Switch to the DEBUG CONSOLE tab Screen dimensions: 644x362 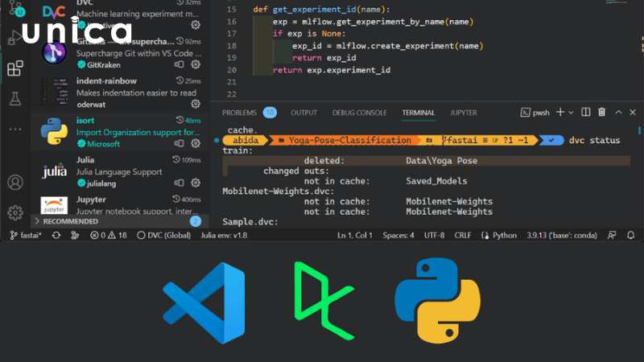(359, 113)
